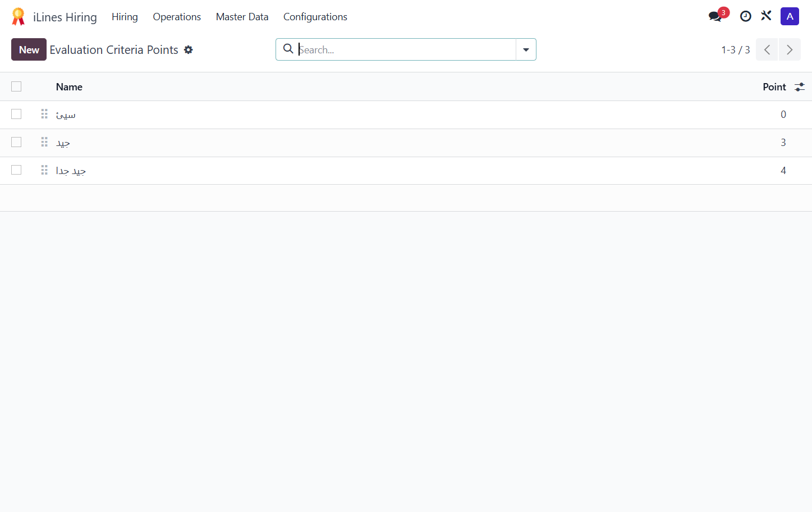Open the سيئ record

tap(66, 115)
